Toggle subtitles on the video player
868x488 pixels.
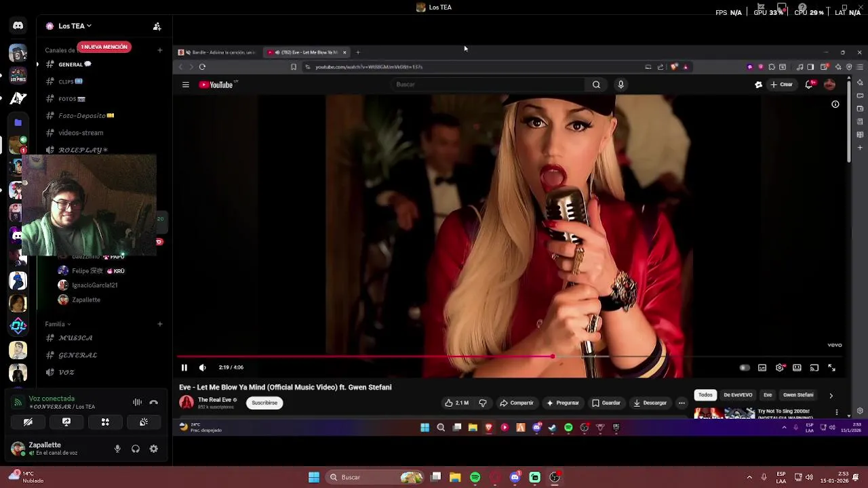(762, 367)
